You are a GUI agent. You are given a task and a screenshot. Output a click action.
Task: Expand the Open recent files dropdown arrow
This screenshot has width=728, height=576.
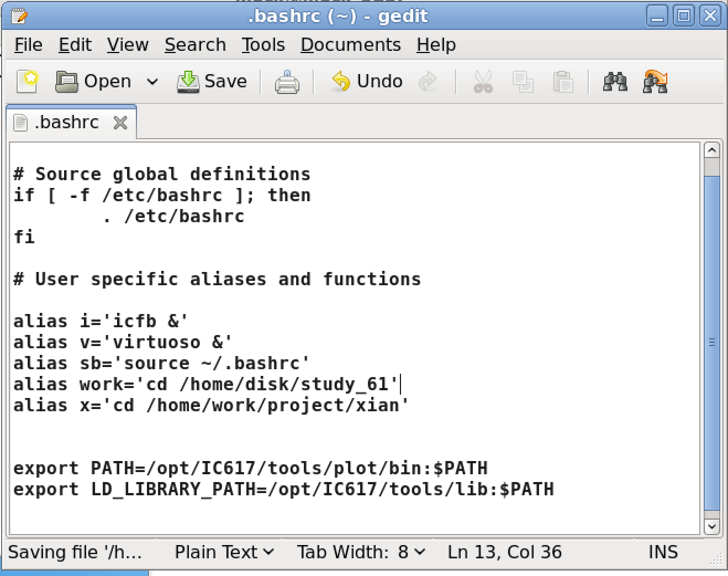(152, 82)
